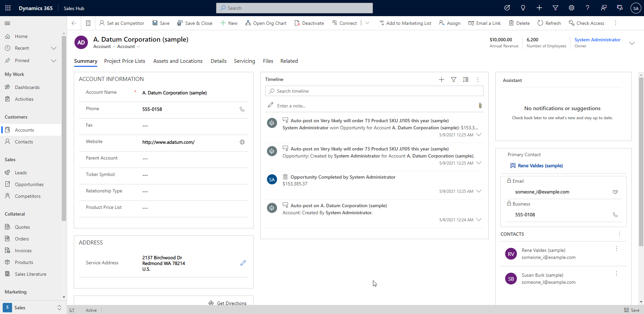Open the Connect split-button dropdown arrow
The height and width of the screenshot is (314, 644).
pyautogui.click(x=367, y=23)
